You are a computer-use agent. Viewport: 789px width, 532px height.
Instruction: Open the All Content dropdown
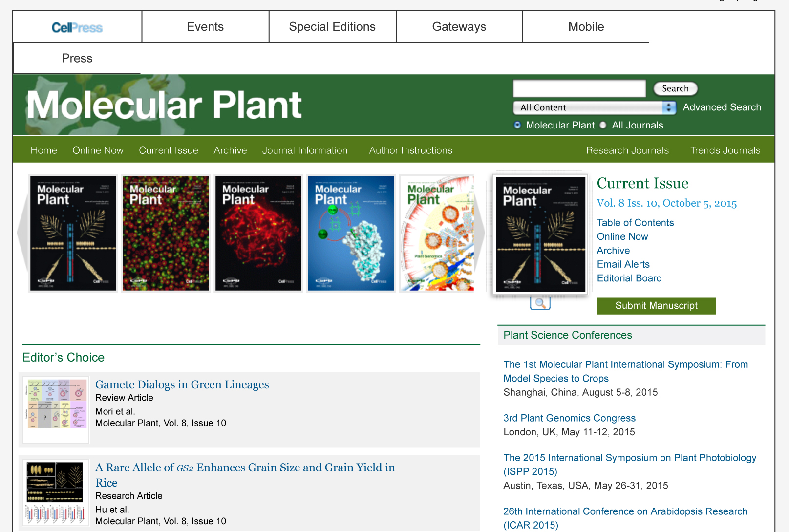pos(595,107)
